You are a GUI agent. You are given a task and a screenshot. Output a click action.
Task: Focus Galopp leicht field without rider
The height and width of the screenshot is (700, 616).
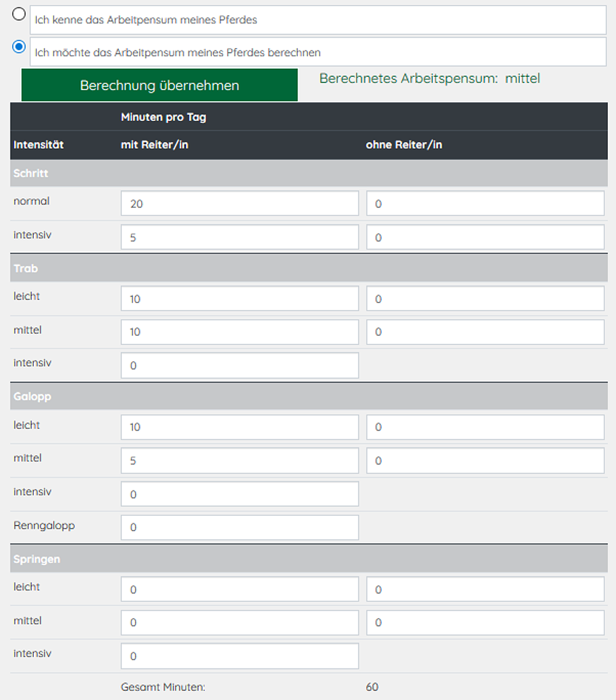click(x=485, y=427)
